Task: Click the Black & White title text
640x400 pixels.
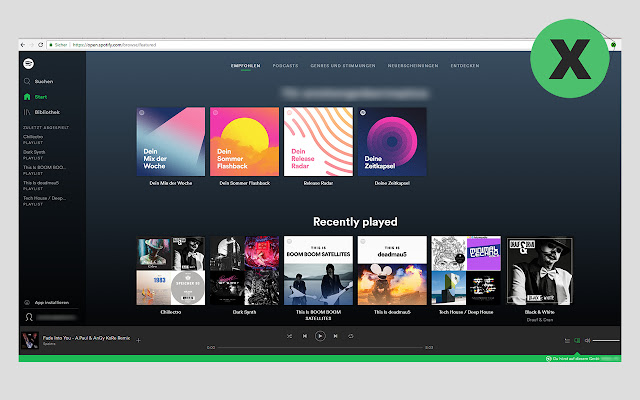Action: coord(540,312)
